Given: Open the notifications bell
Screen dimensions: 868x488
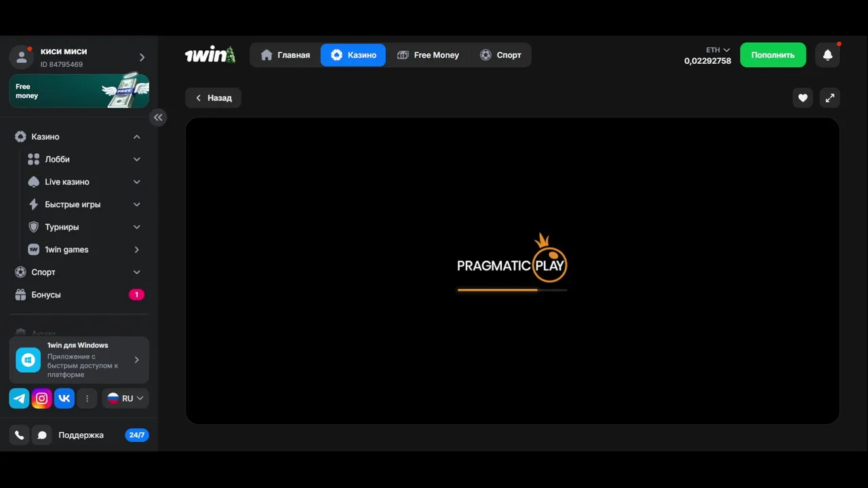Looking at the screenshot, I should tap(827, 55).
